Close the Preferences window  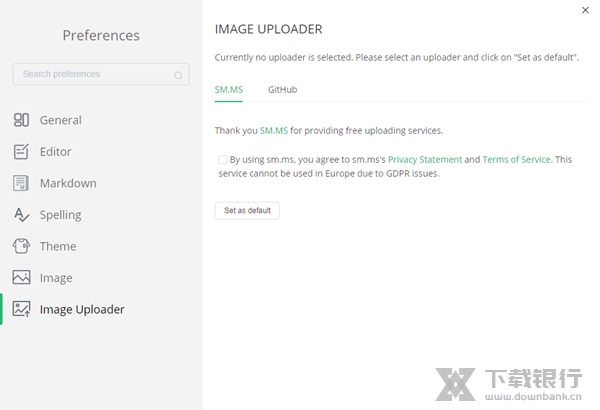point(585,10)
